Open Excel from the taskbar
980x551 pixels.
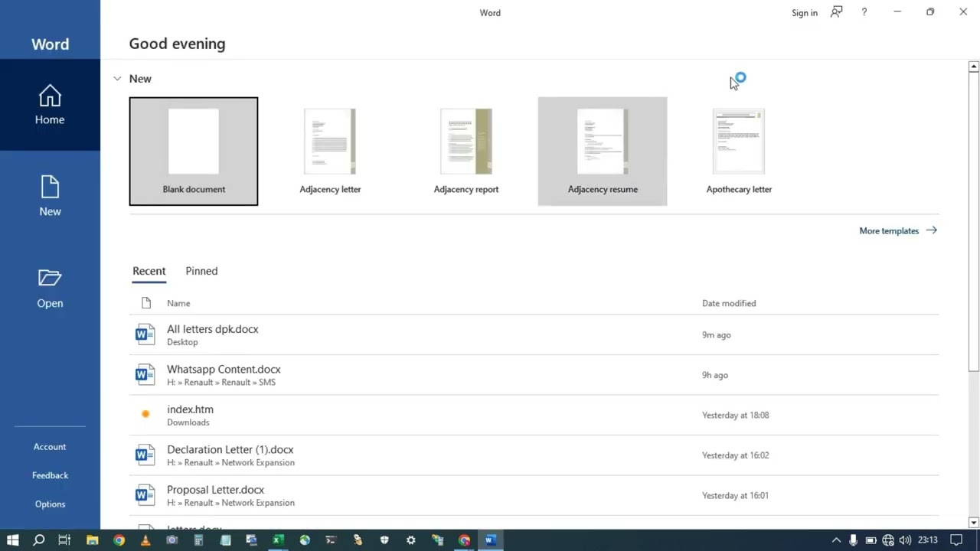278,540
